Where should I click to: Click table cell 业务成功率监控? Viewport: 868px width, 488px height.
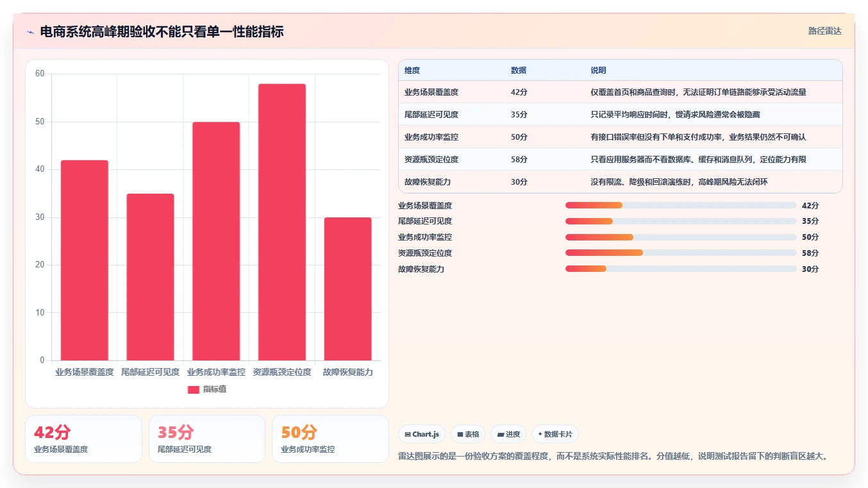pyautogui.click(x=431, y=137)
